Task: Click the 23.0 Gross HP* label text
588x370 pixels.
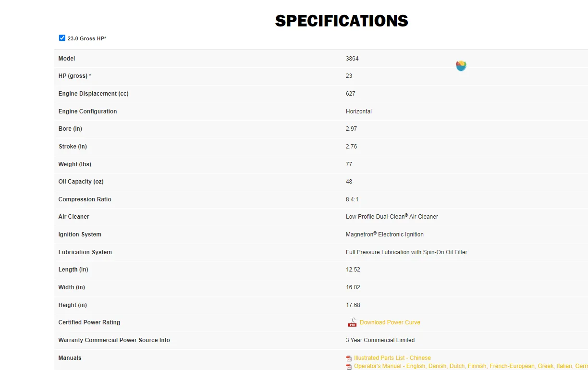Action: click(87, 38)
